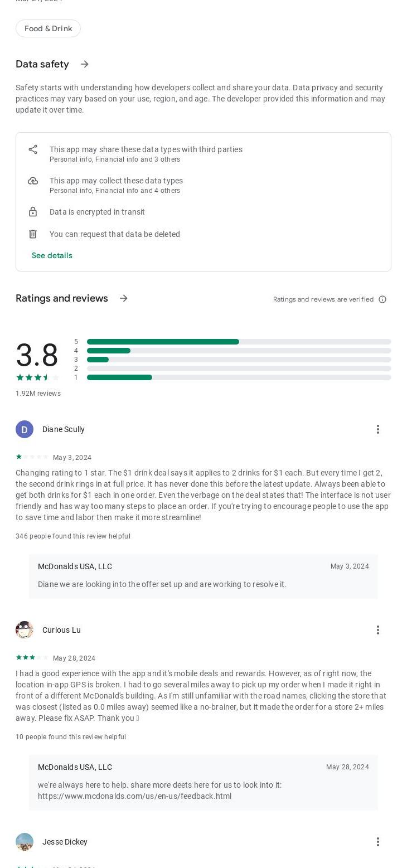Screen dimensions: 407x868
Task: Open more options for Jesse Dickey review
Action: pos(378,842)
